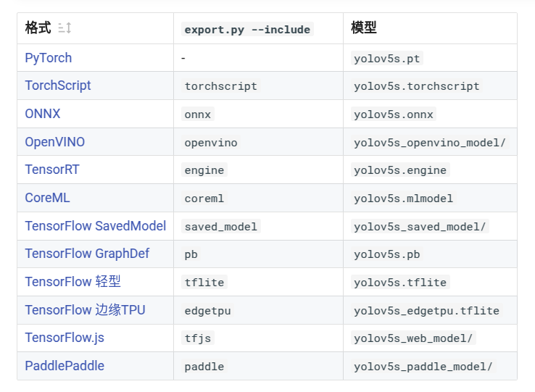Image resolution: width=535 pixels, height=392 pixels.
Task: Select the yolov5s.engine model cell
Action: coord(400,170)
